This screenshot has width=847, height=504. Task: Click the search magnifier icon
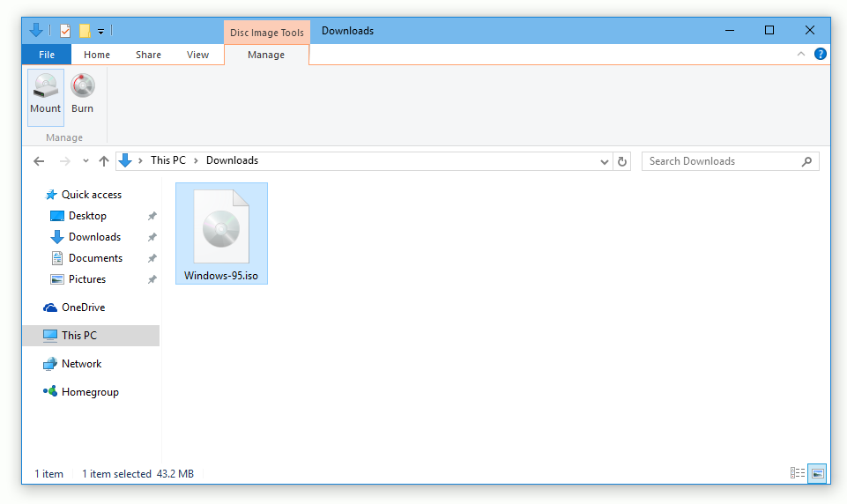[806, 161]
